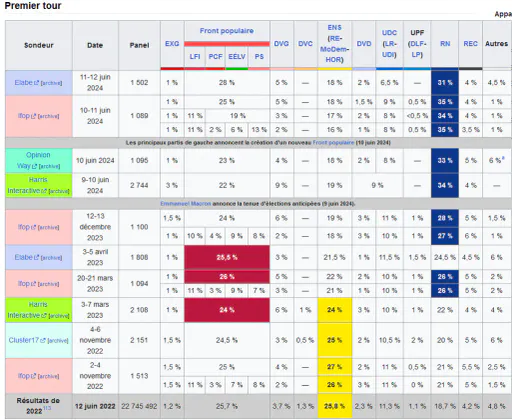Open external link icon beside Harris Interactive, 3-7 mars 2023
Viewport: 512px width, 420px height.
(44, 316)
